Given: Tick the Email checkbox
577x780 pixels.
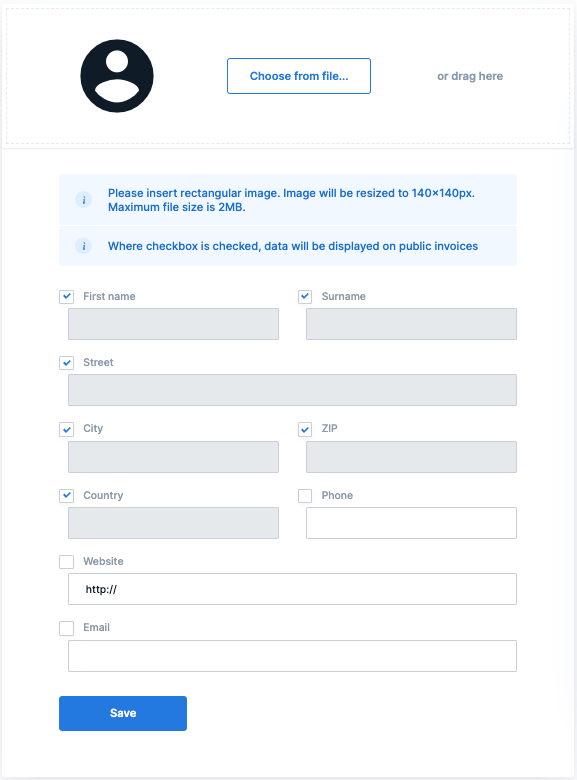Looking at the screenshot, I should (67, 628).
